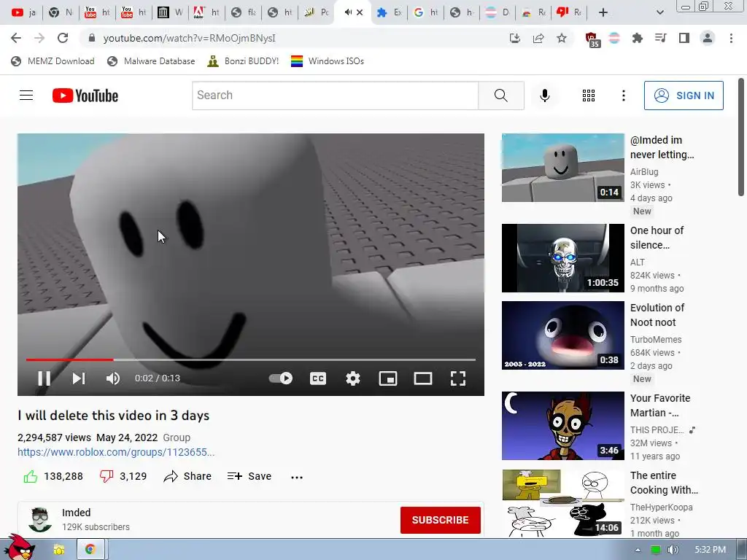This screenshot has height=560, width=747.
Task: Open Evolution of Noot noot video
Action: point(562,335)
